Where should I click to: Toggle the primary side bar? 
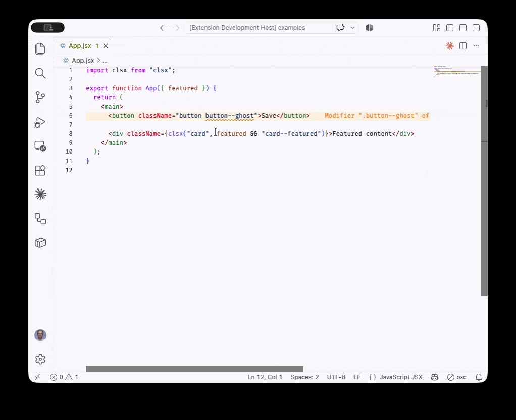[x=450, y=28]
